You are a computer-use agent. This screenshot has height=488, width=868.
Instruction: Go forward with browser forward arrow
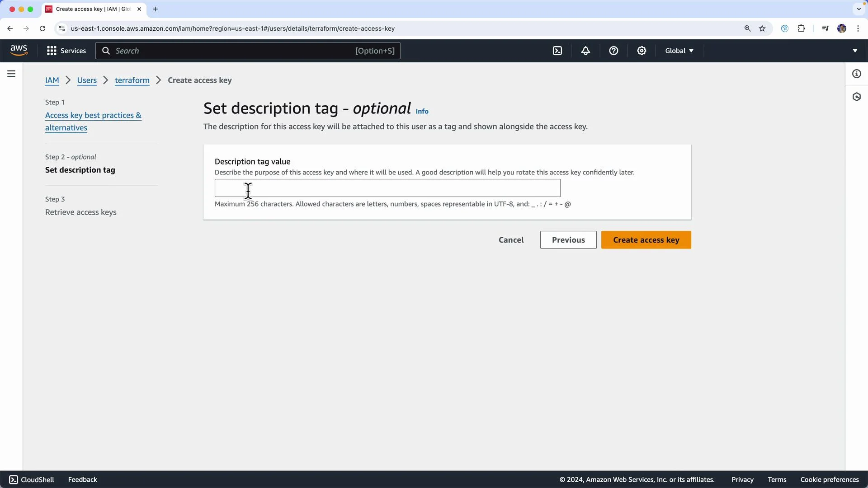click(26, 28)
